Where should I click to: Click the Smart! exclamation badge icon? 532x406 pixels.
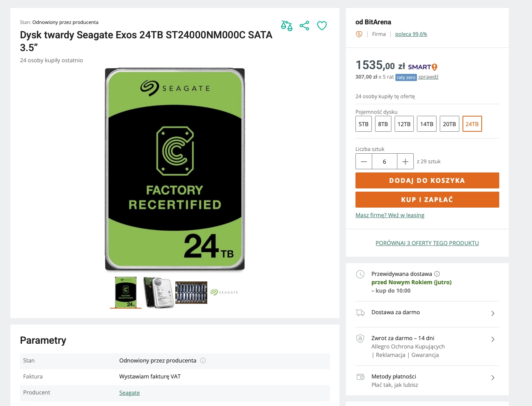(435, 67)
